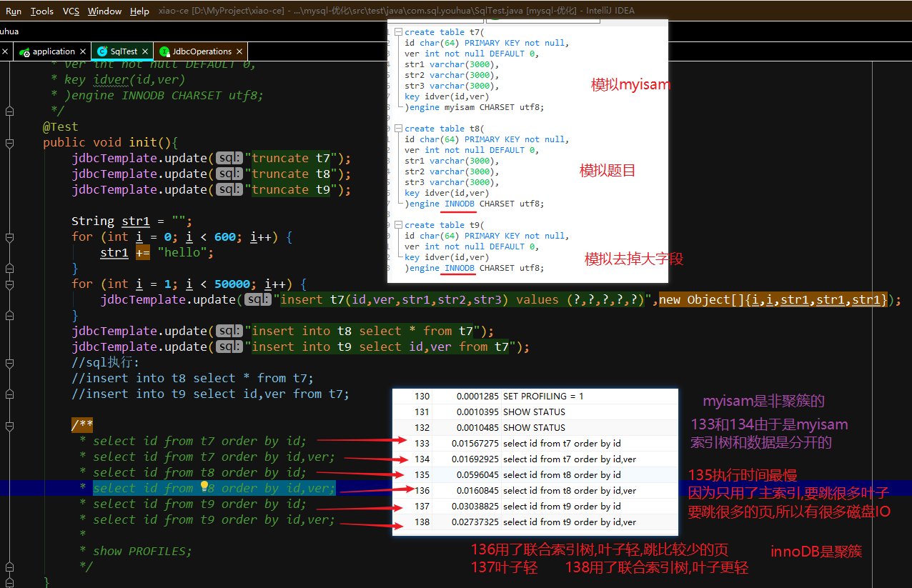Open the Tools menu
Image resolution: width=912 pixels, height=588 pixels.
(42, 11)
